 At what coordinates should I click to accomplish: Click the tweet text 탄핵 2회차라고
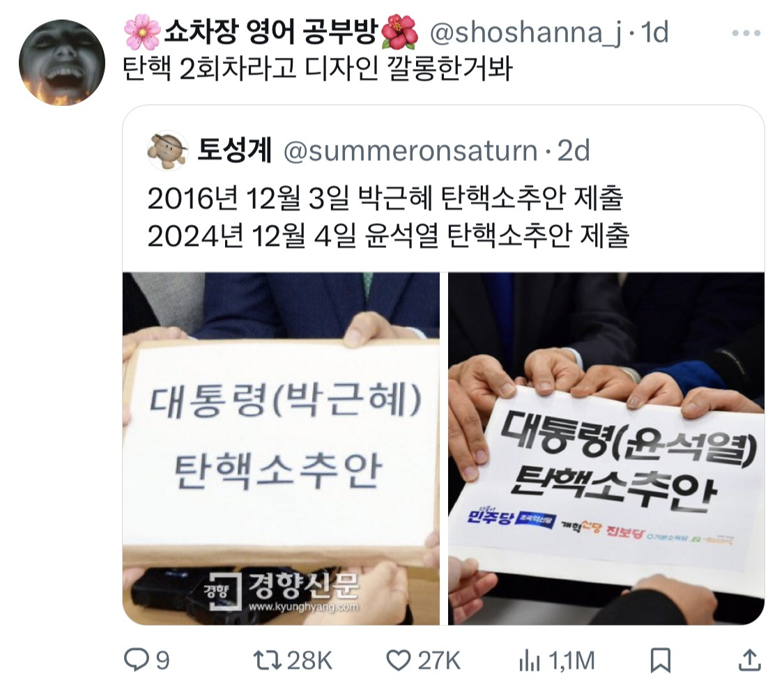(210, 69)
